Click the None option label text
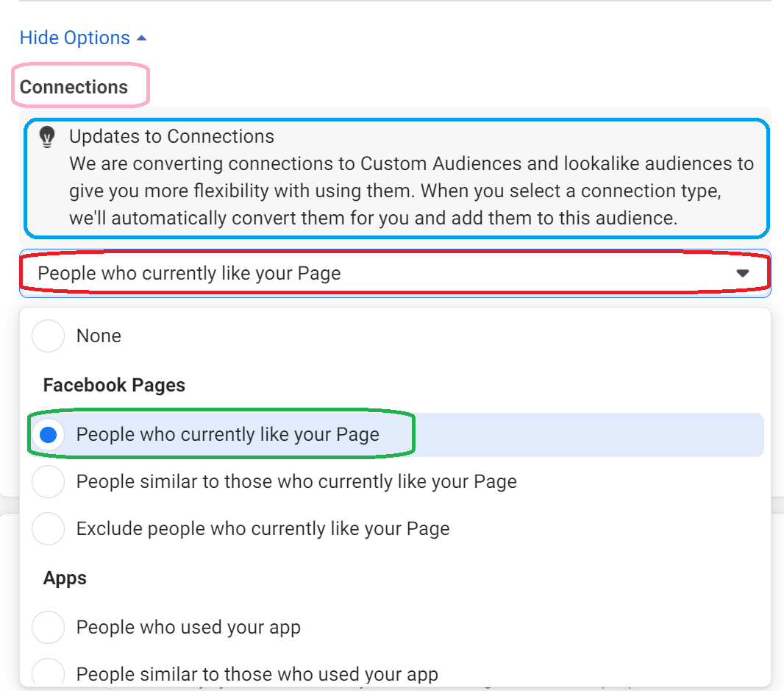Screen dimensions: 784x691 (99, 336)
